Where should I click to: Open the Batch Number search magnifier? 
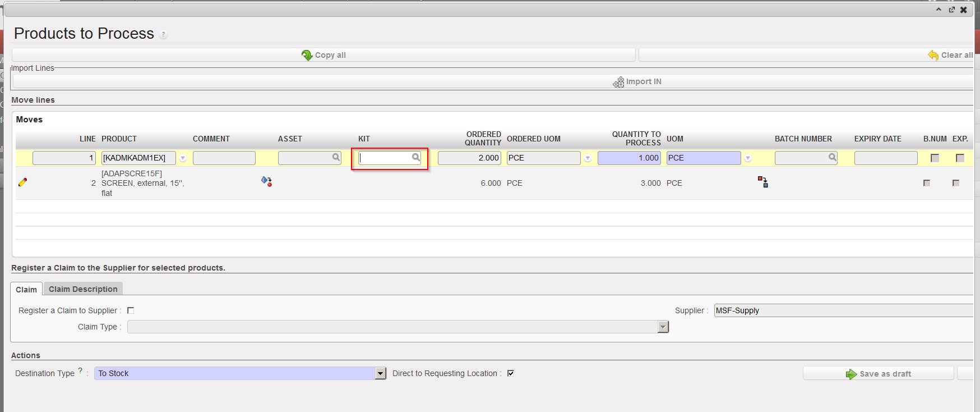point(833,158)
